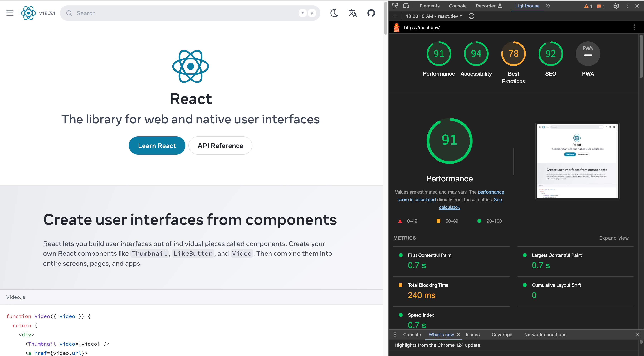Select the Coverage tab in DevTools

pyautogui.click(x=502, y=335)
